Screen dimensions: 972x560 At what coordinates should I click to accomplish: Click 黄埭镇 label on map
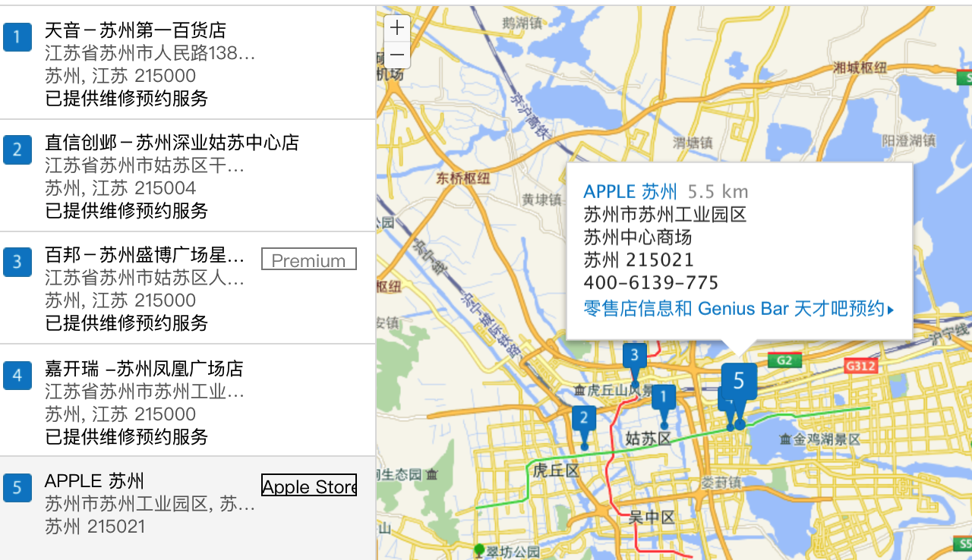[x=541, y=200]
